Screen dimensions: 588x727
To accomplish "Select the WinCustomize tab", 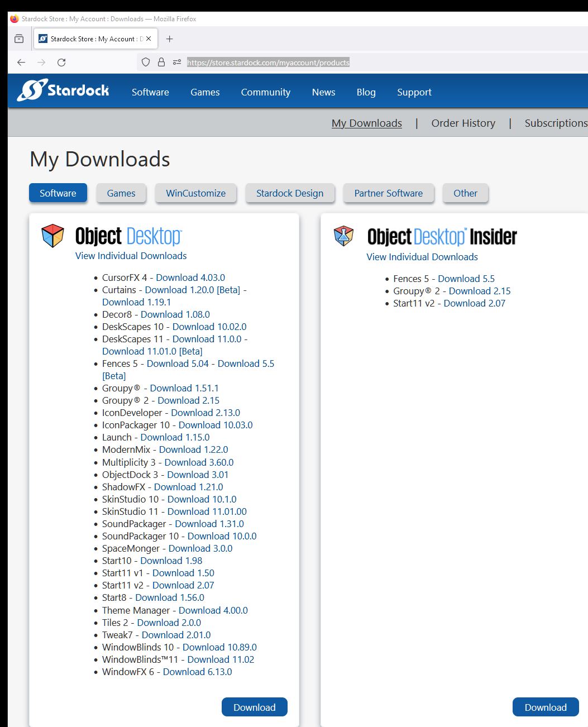I will tap(195, 193).
